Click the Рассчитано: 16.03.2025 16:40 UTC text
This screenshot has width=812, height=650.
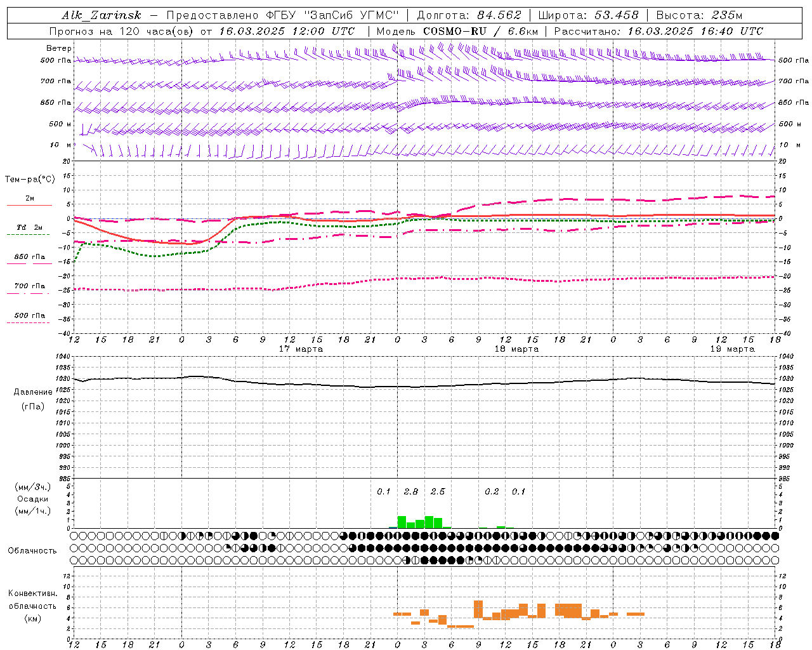[658, 31]
